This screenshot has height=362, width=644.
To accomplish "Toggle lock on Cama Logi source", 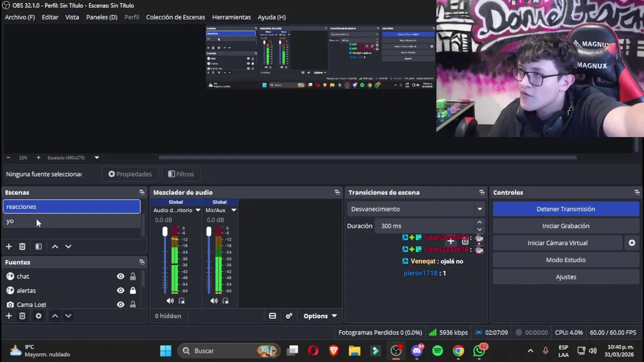I will tap(133, 305).
